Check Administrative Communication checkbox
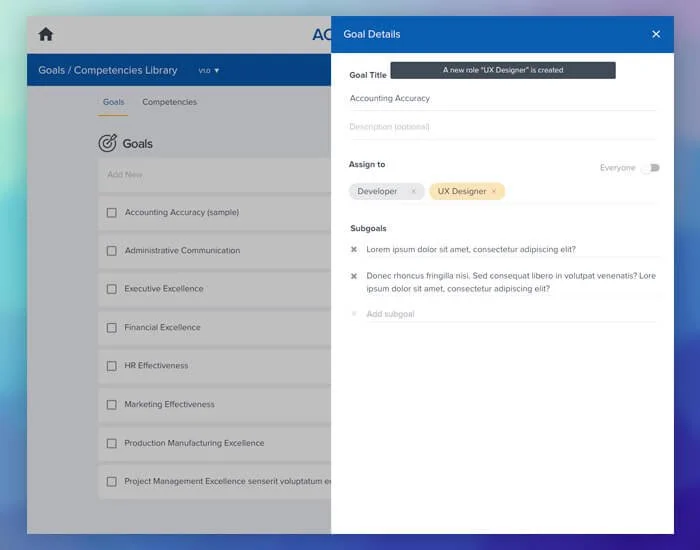Screen dimensions: 700x550 click(112, 251)
